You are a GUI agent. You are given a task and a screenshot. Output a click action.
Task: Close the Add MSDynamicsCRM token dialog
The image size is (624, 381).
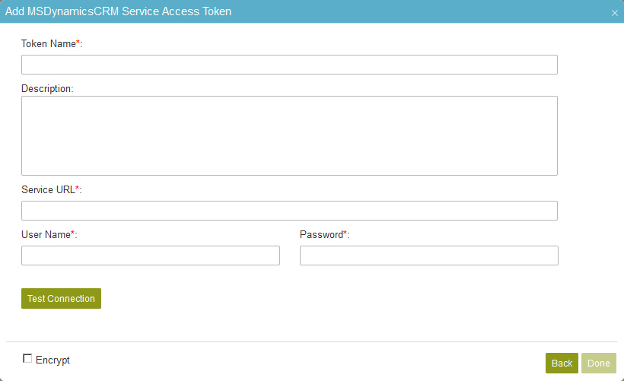614,13
